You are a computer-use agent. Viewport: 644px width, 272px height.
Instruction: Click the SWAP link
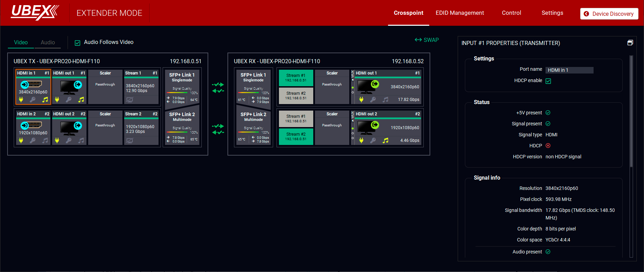(427, 40)
